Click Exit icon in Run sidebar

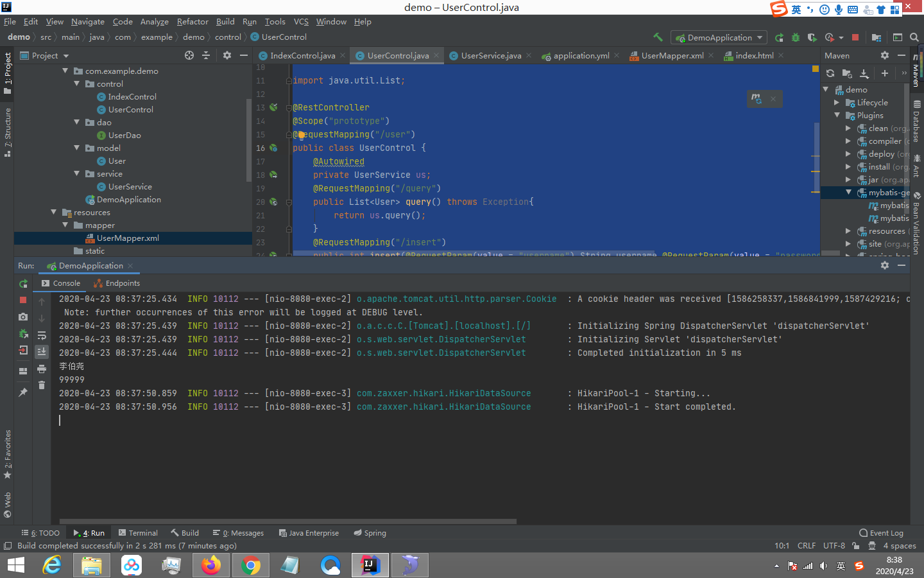point(23,350)
